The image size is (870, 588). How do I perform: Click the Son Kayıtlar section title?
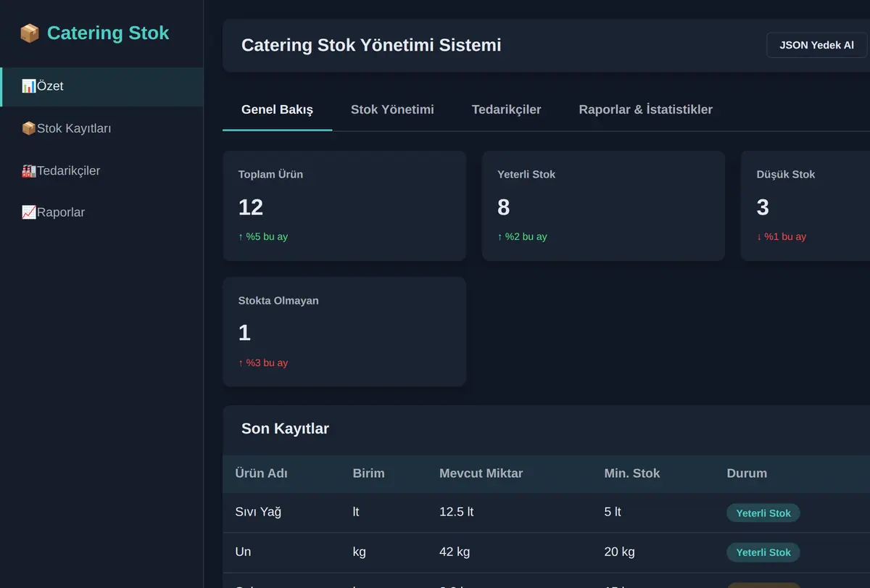[x=285, y=429]
